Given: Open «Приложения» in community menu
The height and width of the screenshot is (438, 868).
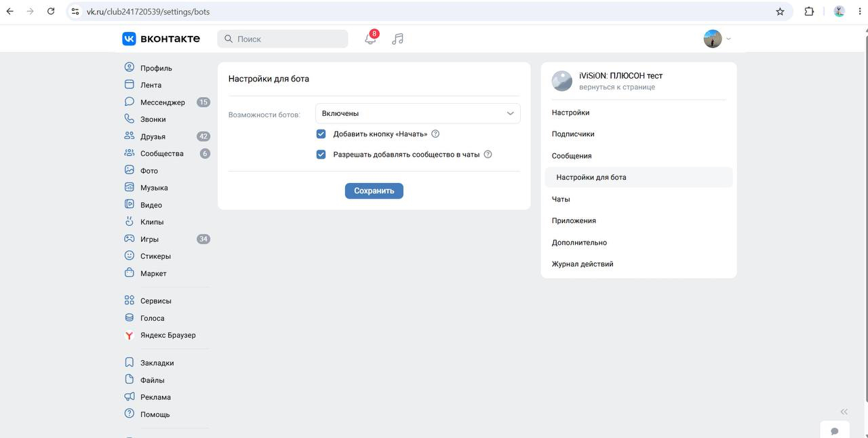Looking at the screenshot, I should [574, 220].
